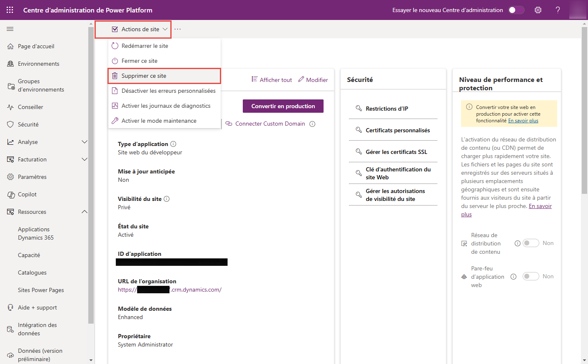
Task: Click the info icon beside Type d'application
Action: coord(173,144)
